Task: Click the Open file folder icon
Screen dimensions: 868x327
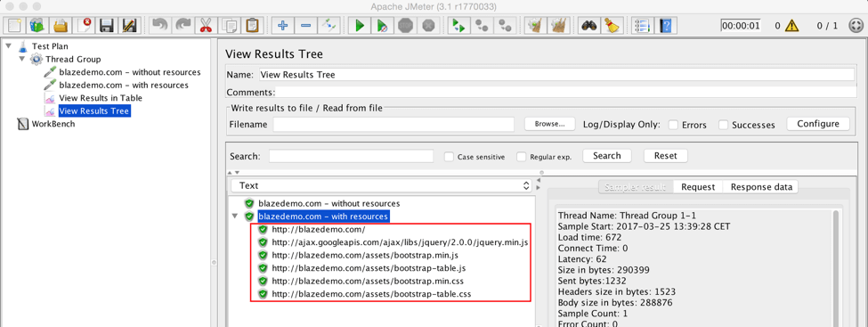Action: pos(61,26)
